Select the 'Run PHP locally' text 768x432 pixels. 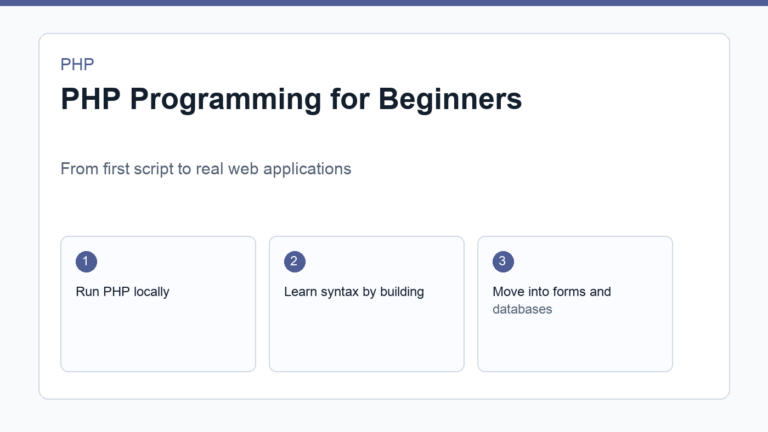[122, 292]
